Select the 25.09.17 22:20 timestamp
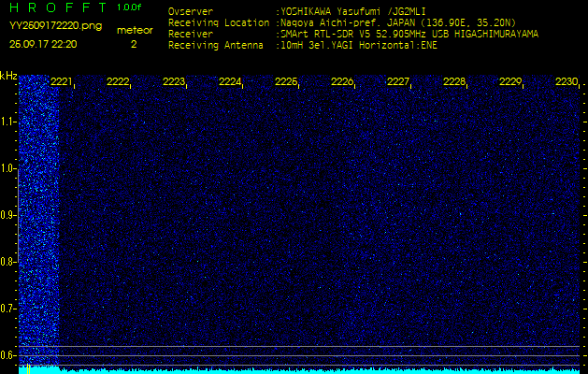The image size is (588, 374). pyautogui.click(x=43, y=44)
